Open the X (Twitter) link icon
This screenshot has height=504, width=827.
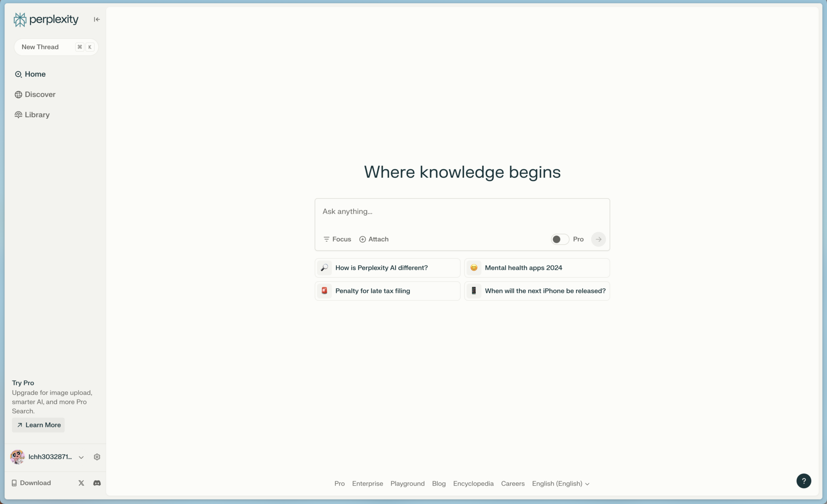(81, 483)
